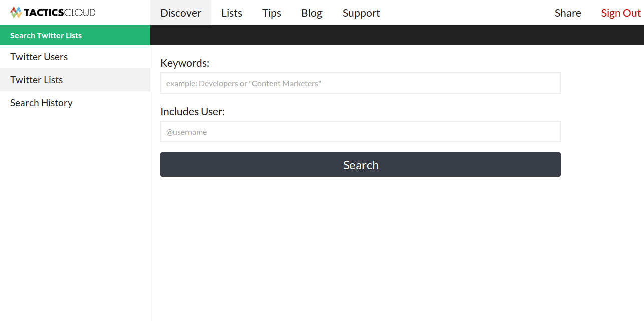The height and width of the screenshot is (321, 644).
Task: Open the Support page
Action: (361, 13)
